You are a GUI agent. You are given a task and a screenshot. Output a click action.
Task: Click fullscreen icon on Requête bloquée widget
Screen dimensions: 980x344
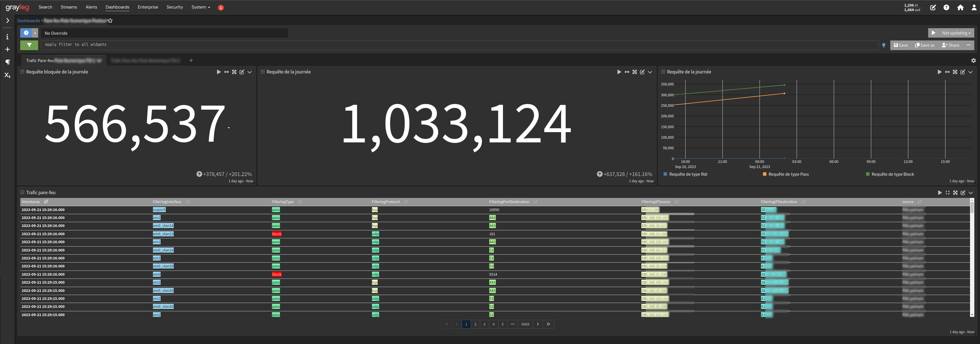point(234,72)
